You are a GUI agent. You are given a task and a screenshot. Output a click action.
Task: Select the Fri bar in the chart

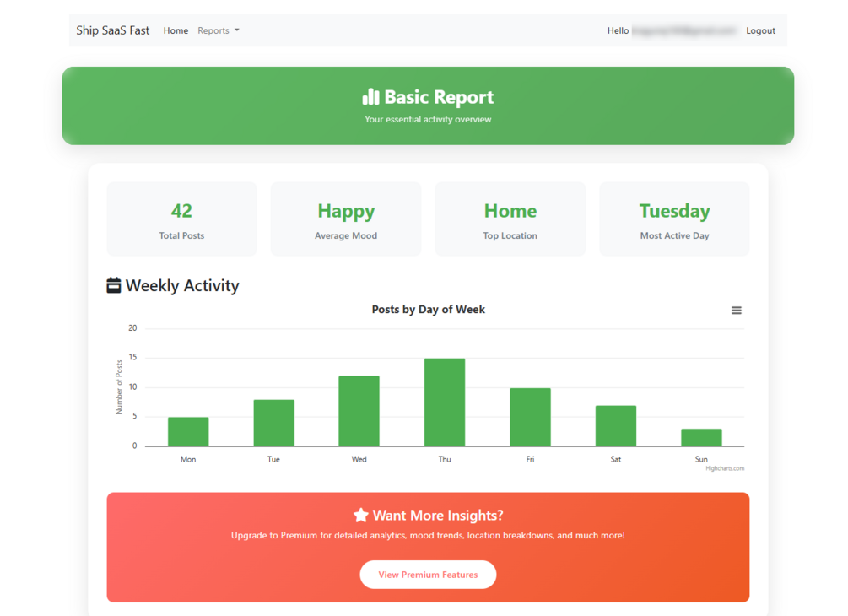[x=530, y=417]
